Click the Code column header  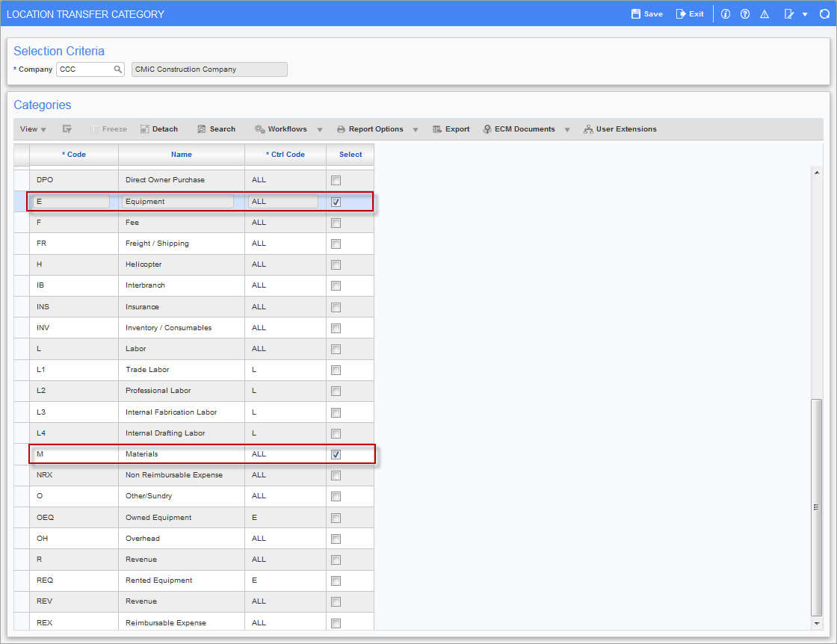[x=74, y=155]
